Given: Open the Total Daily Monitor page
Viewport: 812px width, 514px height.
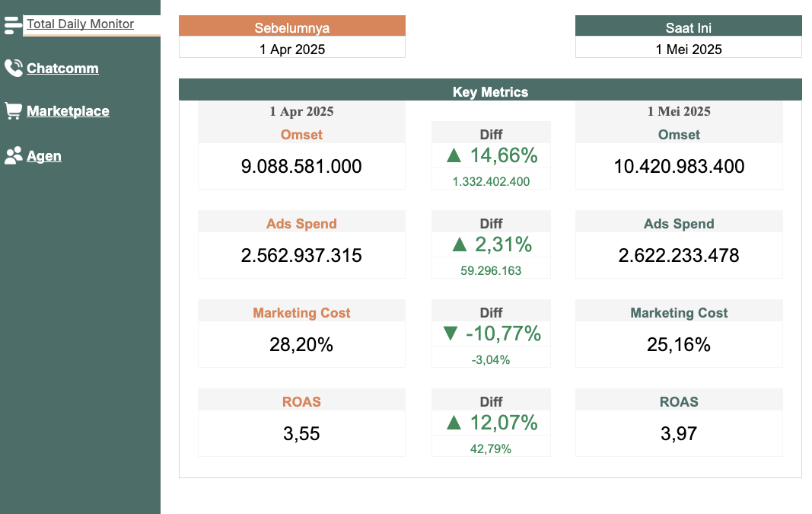Looking at the screenshot, I should pyautogui.click(x=81, y=24).
